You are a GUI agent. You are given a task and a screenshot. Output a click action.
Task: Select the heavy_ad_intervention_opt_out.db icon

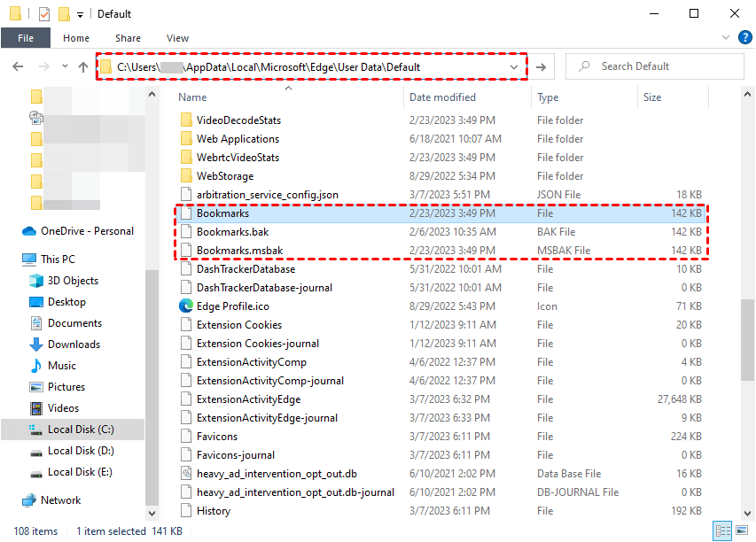pyautogui.click(x=186, y=474)
